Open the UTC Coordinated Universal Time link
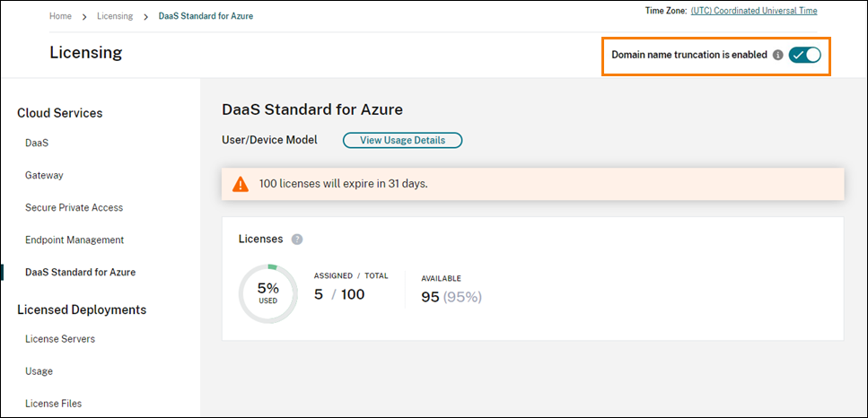Viewport: 868px width, 418px height. point(754,11)
